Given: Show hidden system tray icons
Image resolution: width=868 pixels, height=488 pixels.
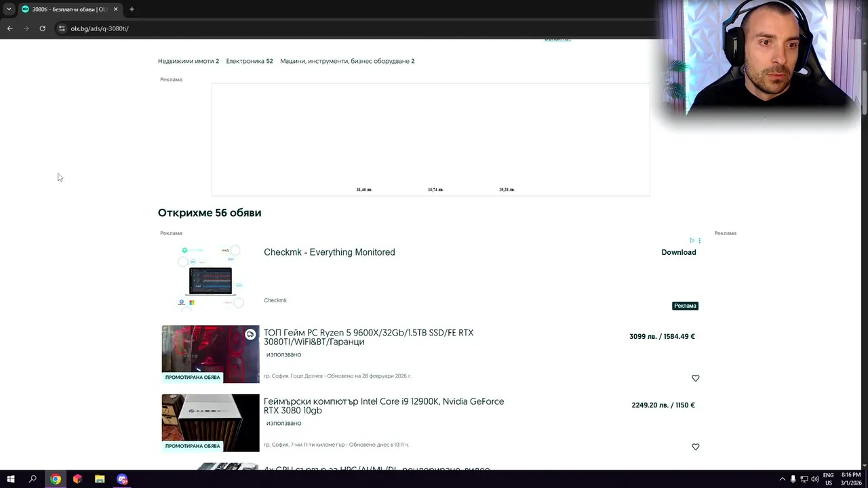Looking at the screenshot, I should (782, 479).
